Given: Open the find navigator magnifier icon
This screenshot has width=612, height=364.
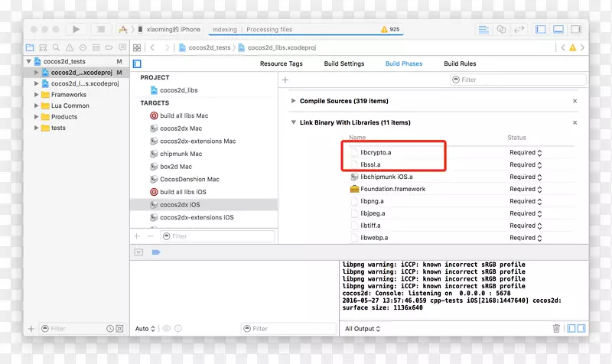Looking at the screenshot, I should click(56, 47).
